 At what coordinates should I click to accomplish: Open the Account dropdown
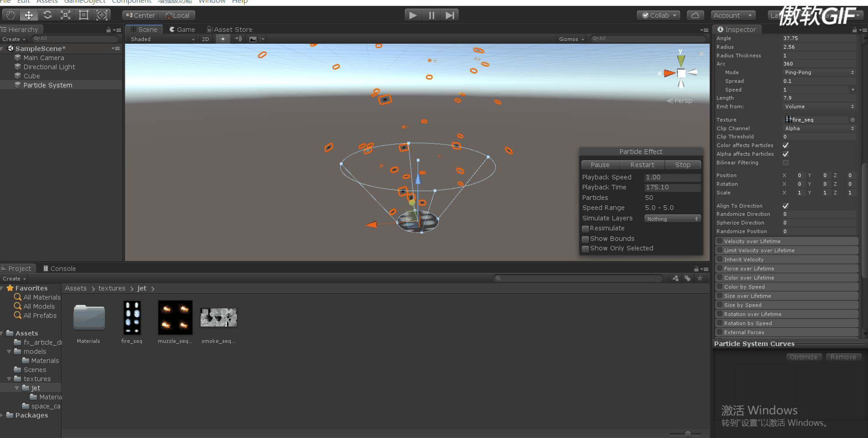click(733, 15)
